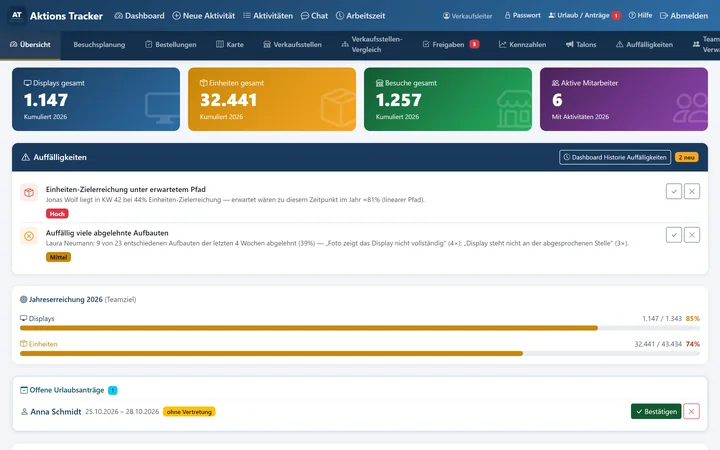
Task: Approve Anna Schmidt's request with Bestätigen
Action: pyautogui.click(x=656, y=411)
